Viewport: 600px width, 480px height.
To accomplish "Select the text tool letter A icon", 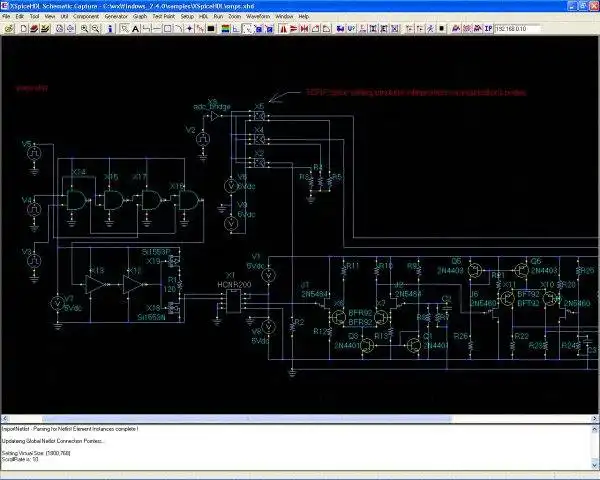I will [135, 29].
